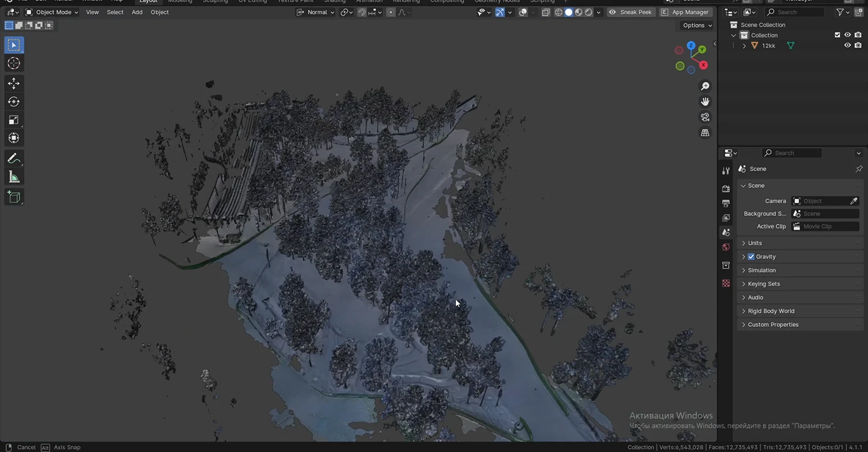Open the viewport shading options arrow
Viewport: 868px width, 452px height.
coord(599,12)
